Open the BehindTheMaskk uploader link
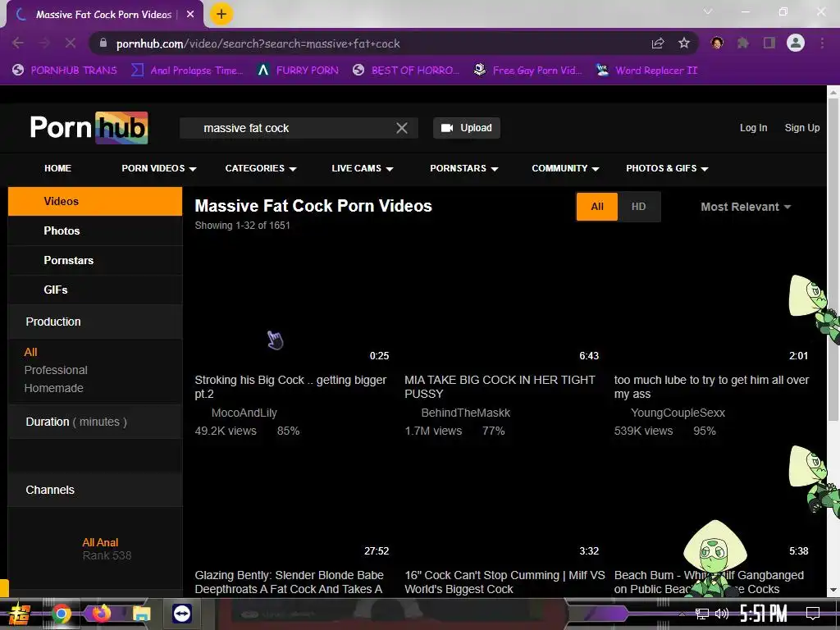 click(x=466, y=413)
